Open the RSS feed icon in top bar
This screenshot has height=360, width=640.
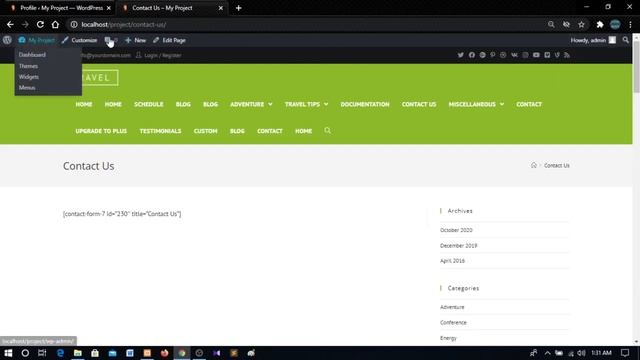tap(567, 55)
